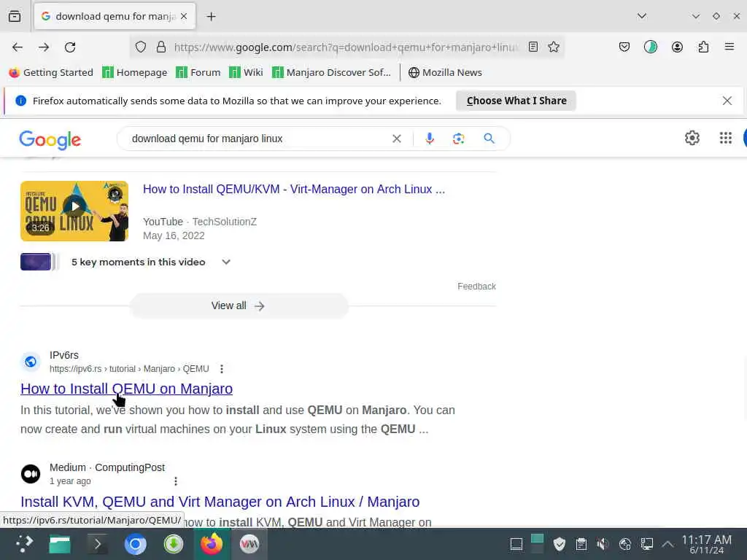Image resolution: width=747 pixels, height=560 pixels.
Task: Open a new browser tab
Action: (x=211, y=17)
